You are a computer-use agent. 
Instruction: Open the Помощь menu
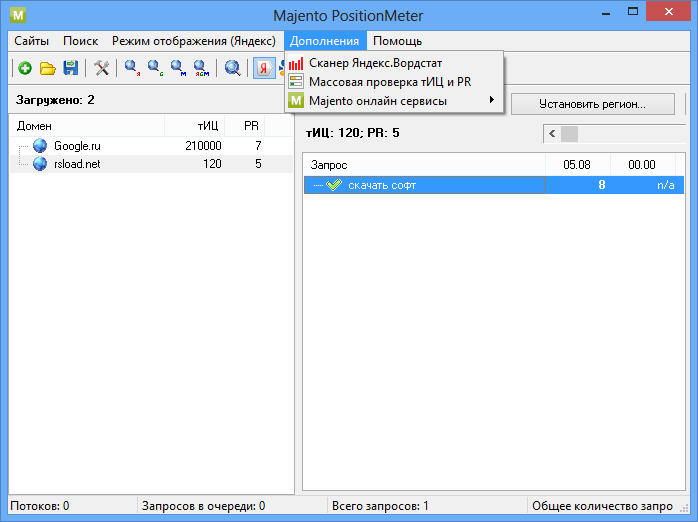(x=398, y=41)
